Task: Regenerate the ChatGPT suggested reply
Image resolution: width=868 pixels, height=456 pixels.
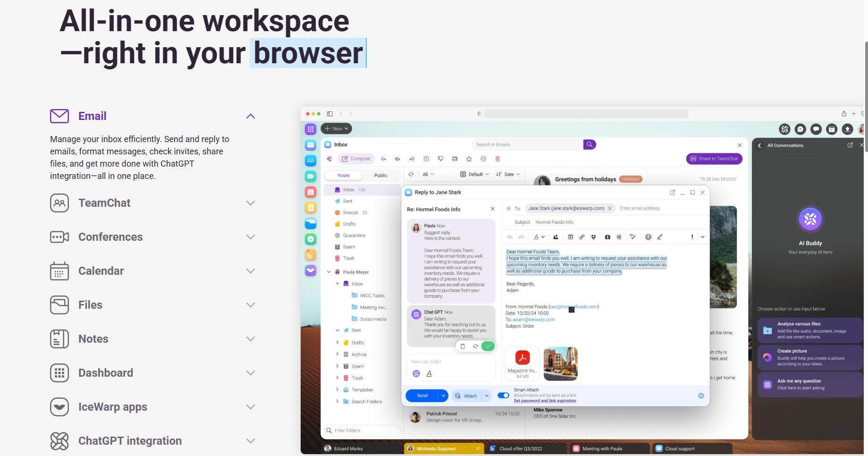Action: (475, 346)
